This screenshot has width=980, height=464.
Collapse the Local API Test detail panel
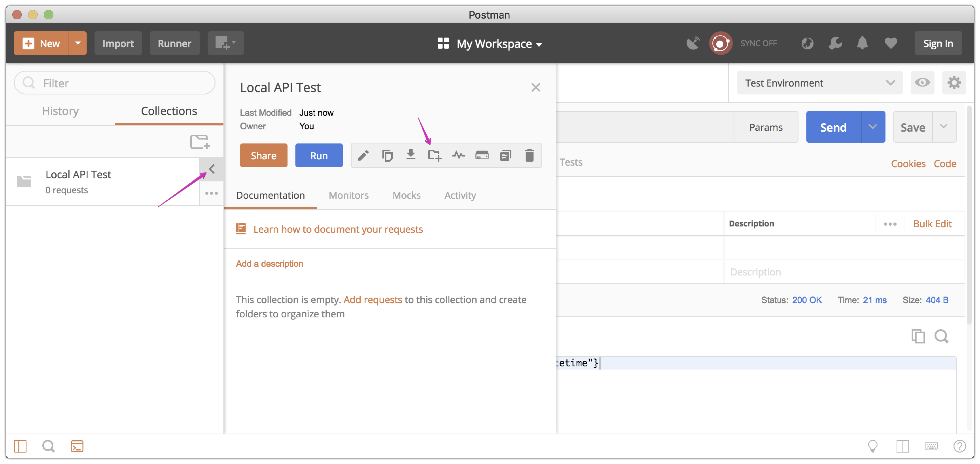tap(212, 169)
